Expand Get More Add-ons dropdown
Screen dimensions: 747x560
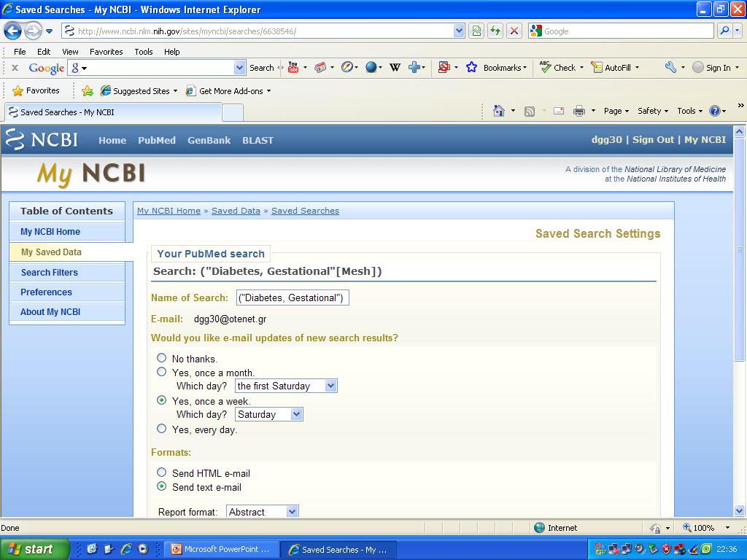268,91
